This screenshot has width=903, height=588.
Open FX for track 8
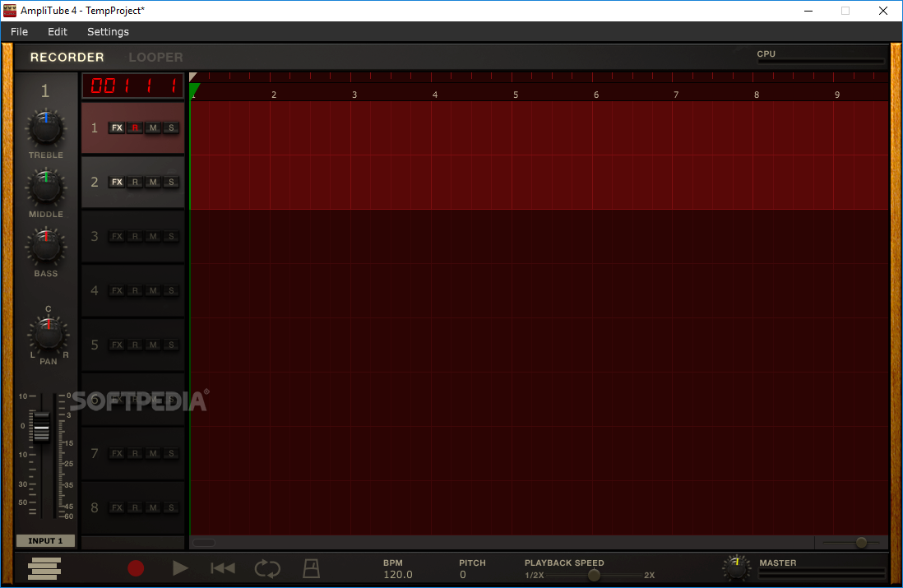[117, 508]
